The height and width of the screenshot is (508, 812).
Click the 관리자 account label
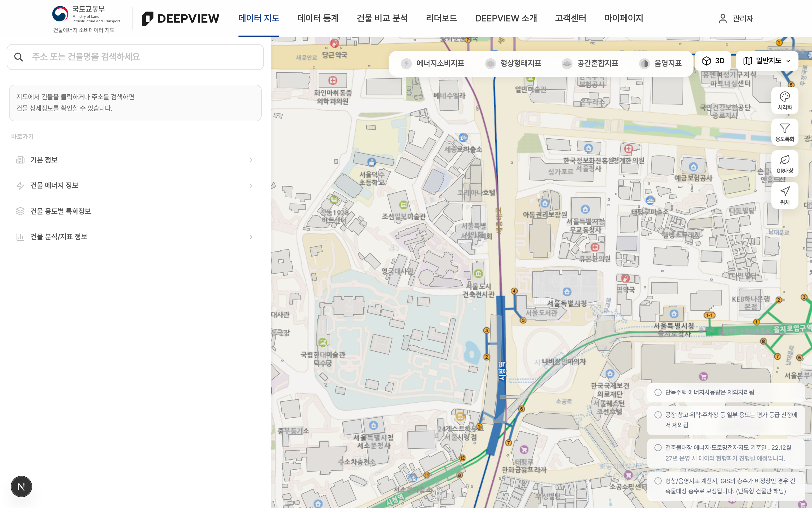[x=743, y=18]
